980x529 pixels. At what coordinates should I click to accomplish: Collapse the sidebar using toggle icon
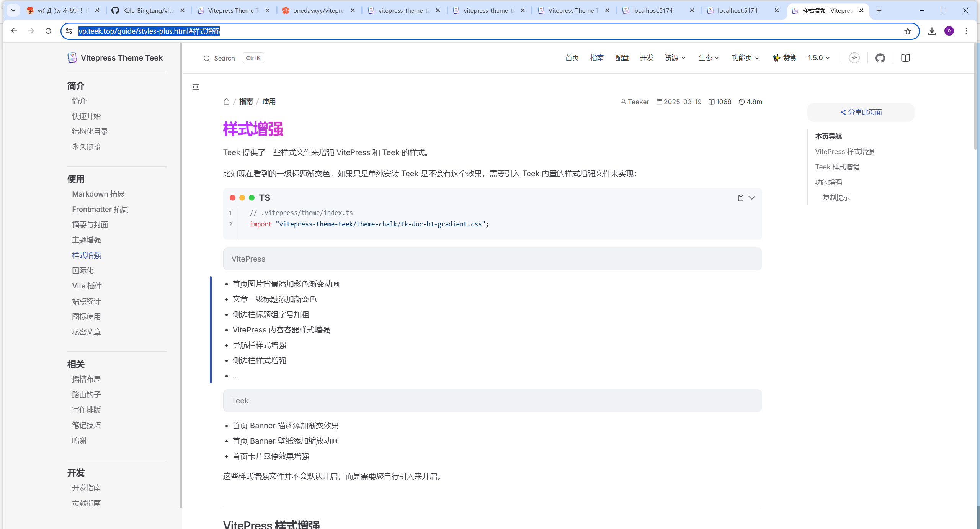(196, 87)
